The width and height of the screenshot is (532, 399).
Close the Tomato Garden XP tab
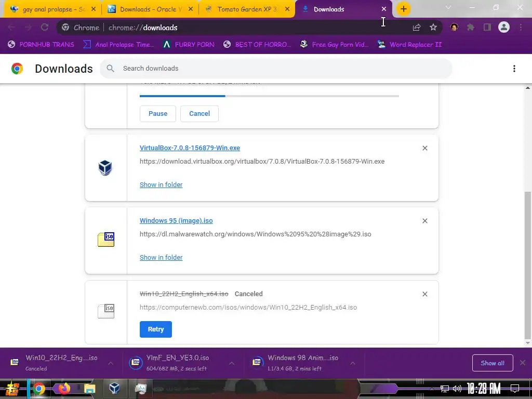[287, 9]
